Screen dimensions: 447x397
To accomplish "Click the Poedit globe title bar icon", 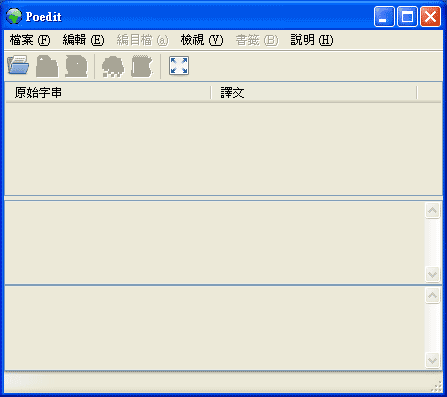I will (x=14, y=16).
